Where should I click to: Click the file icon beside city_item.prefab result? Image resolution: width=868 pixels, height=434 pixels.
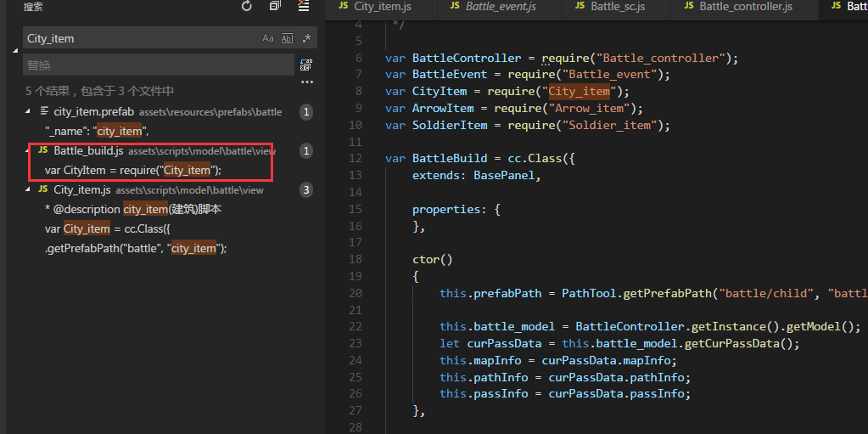[44, 112]
